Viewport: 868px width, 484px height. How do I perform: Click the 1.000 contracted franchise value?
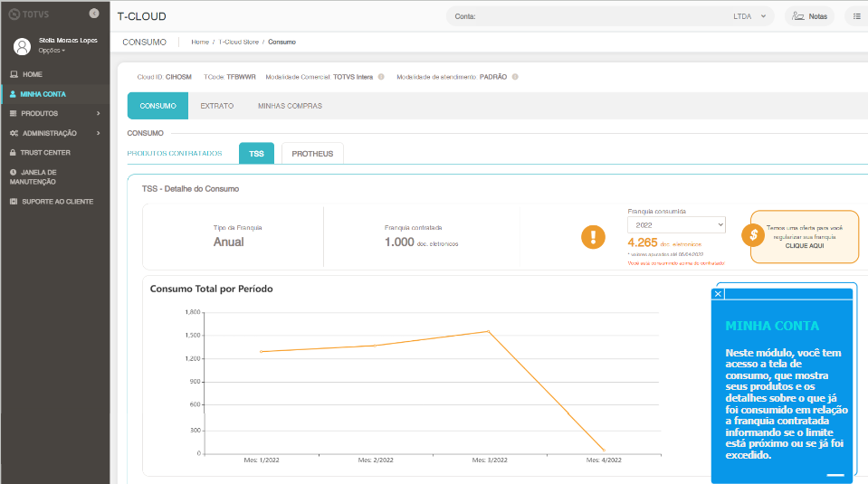pos(399,242)
